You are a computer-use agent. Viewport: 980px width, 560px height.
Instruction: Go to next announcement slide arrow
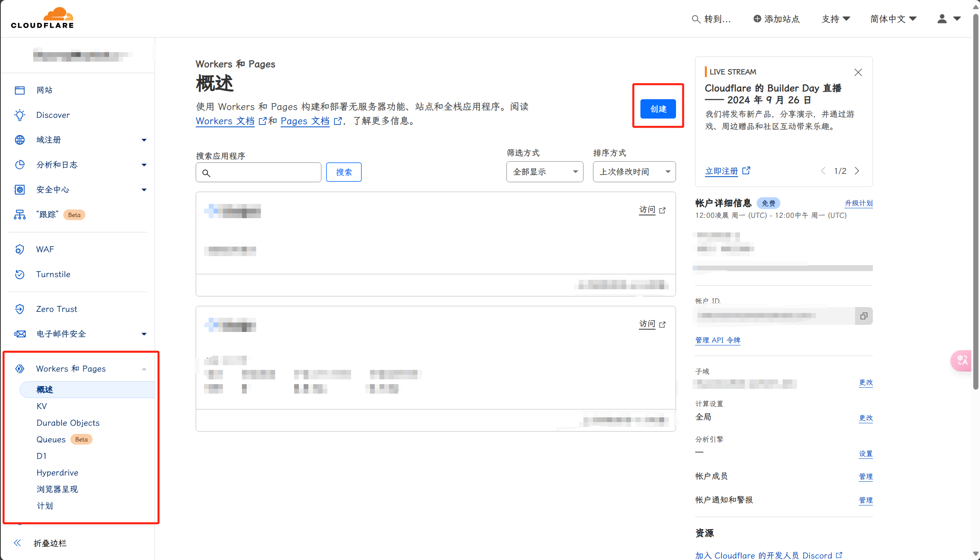(x=857, y=171)
